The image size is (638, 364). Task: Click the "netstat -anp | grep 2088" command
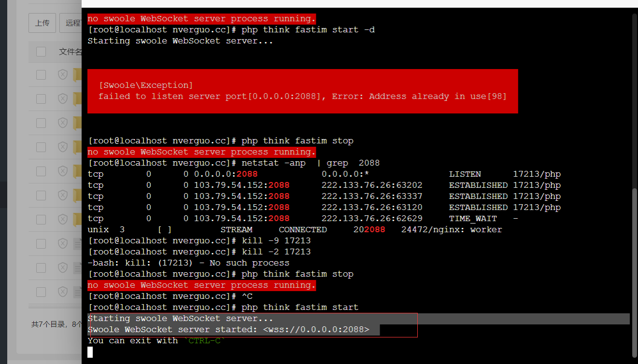click(x=311, y=163)
